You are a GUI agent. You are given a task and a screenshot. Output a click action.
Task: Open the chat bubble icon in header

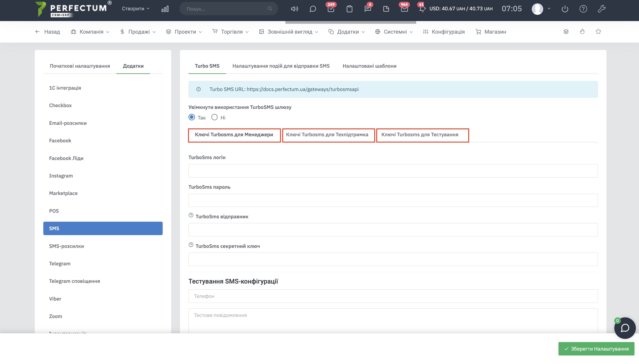313,9
